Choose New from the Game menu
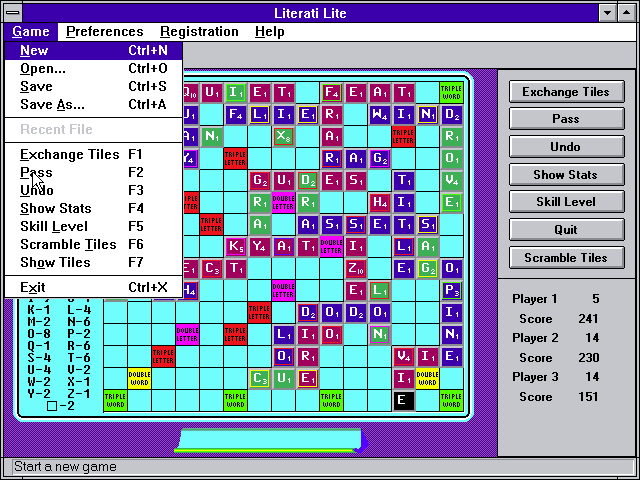The image size is (640, 480). coord(34,50)
